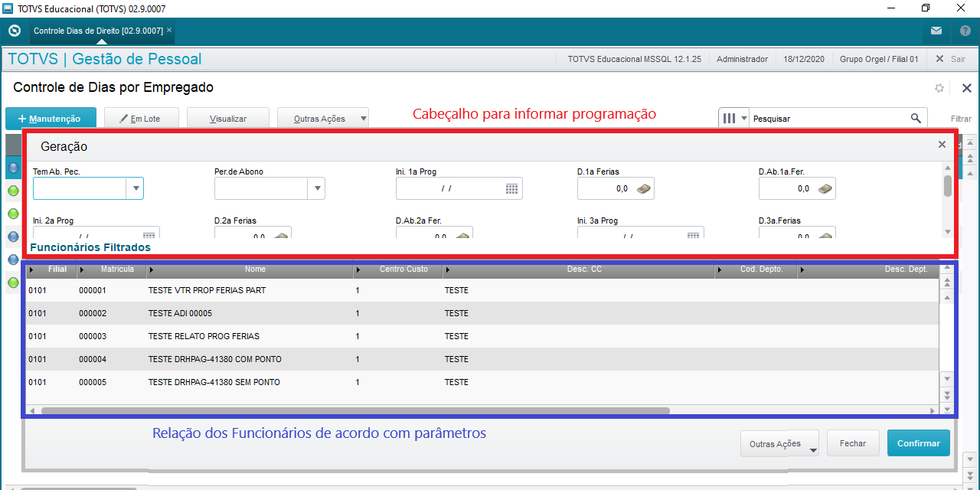Click the Fechar button
The width and height of the screenshot is (980, 490).
pos(853,443)
